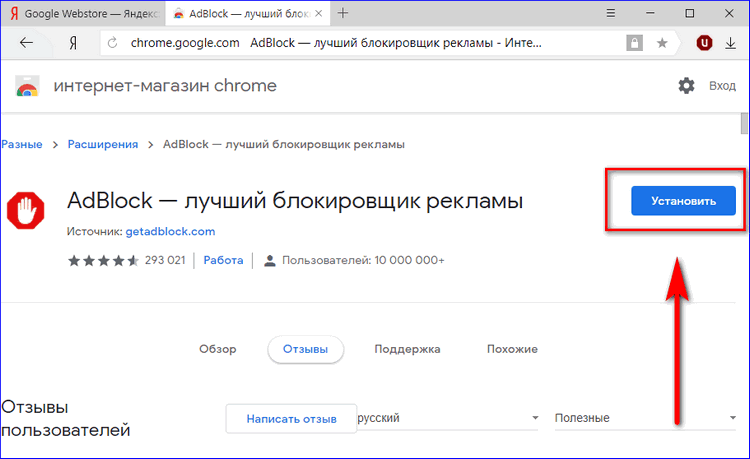Maximize the browser window
The image size is (750, 459).
pos(690,13)
